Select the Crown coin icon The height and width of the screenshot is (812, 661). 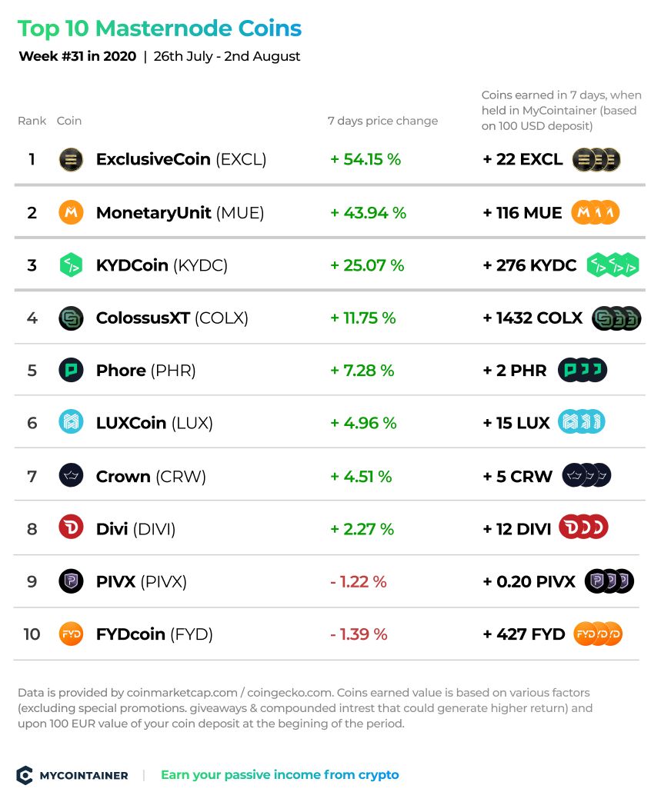71,475
